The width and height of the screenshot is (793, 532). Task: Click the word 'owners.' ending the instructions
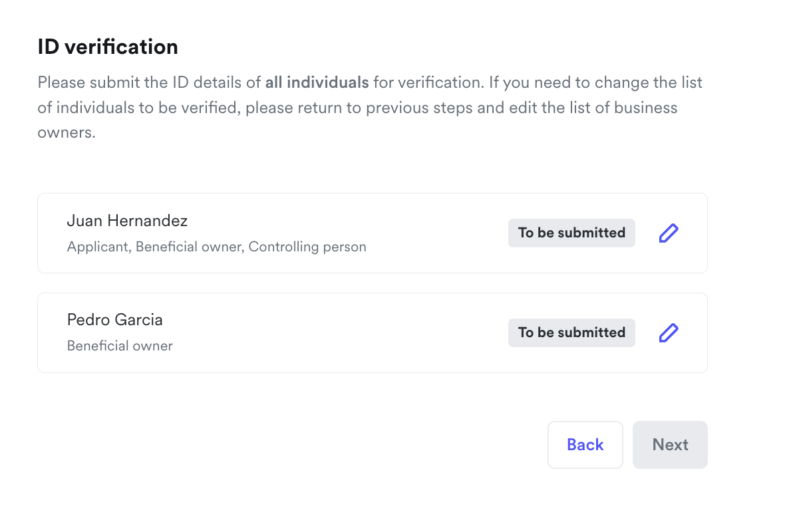[67, 132]
